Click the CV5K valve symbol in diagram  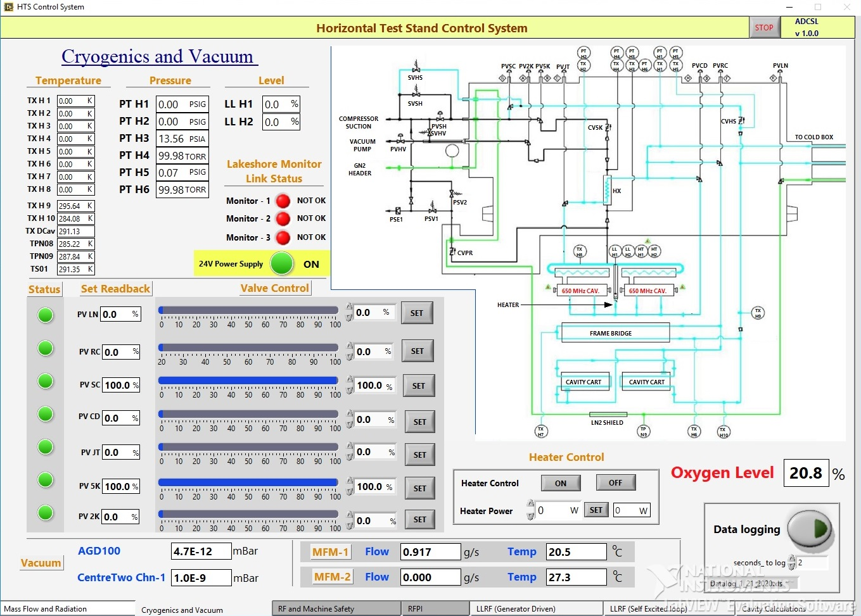pyautogui.click(x=608, y=127)
